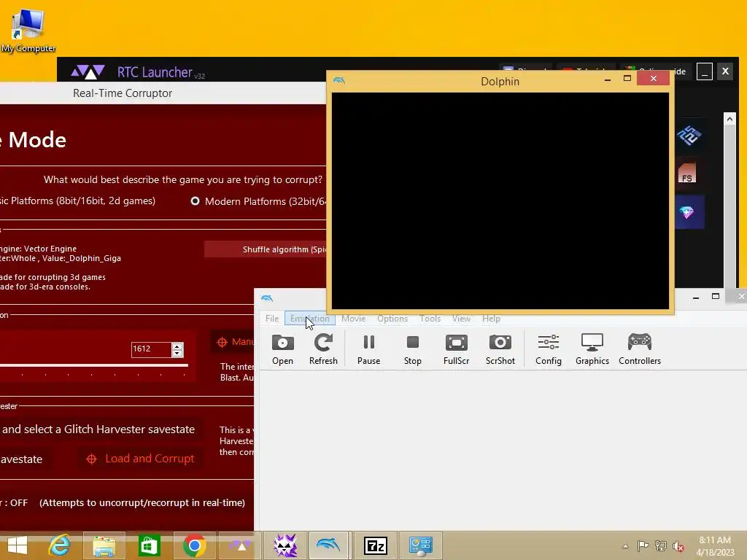
Task: Click the Dolphin icon in the game window title bar
Action: tap(339, 80)
